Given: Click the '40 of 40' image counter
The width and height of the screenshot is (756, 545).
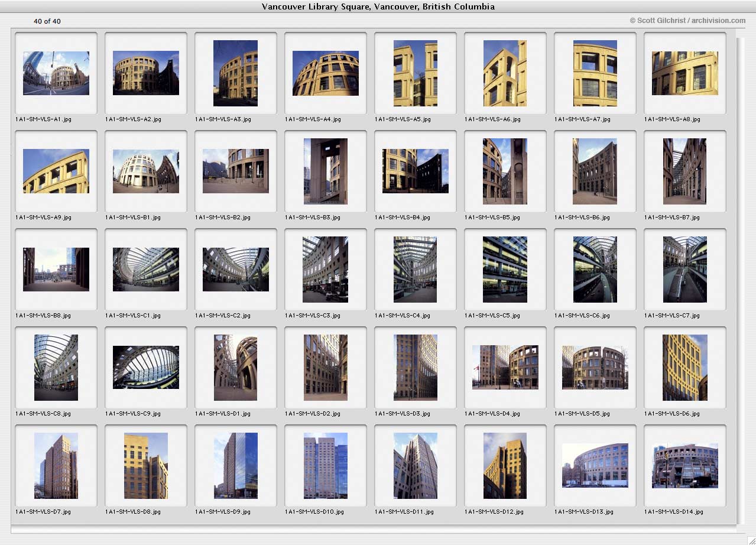Looking at the screenshot, I should click(x=47, y=21).
